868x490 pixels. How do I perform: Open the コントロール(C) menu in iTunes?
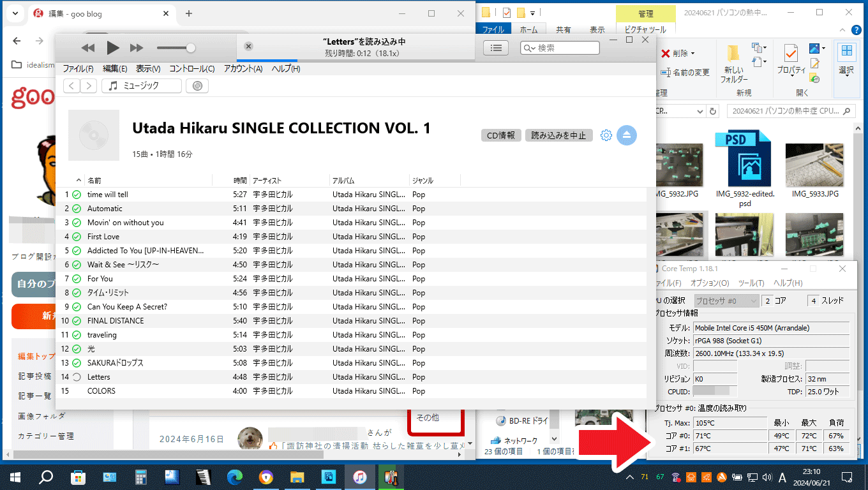click(x=191, y=69)
